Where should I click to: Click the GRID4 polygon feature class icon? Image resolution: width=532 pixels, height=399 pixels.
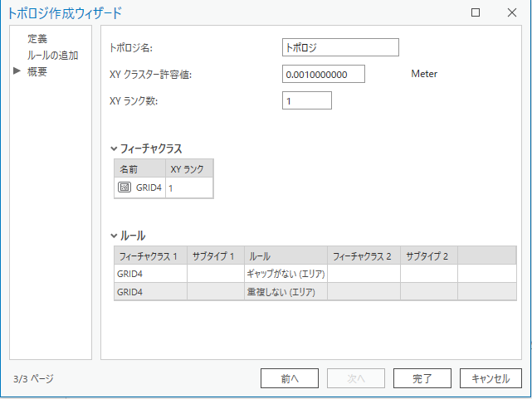[125, 187]
